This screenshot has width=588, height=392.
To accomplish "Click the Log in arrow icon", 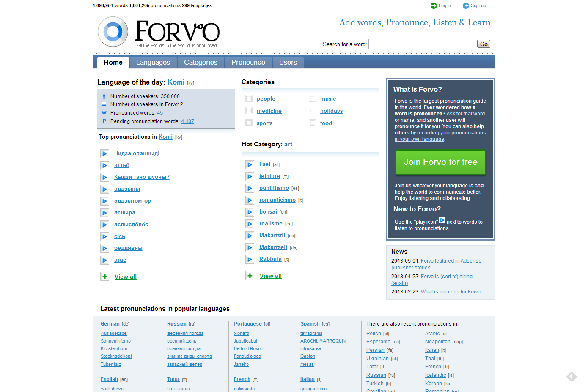I will pos(434,6).
